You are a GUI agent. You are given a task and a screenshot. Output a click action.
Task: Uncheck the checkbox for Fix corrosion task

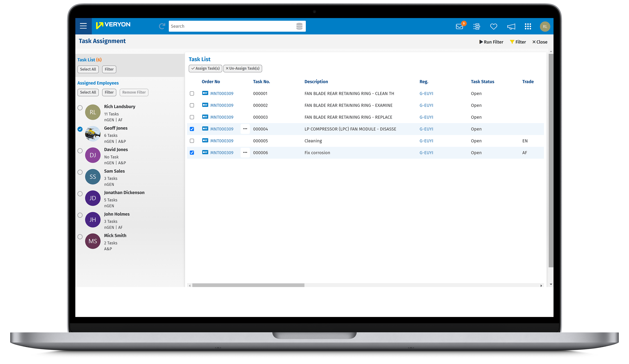click(x=192, y=153)
